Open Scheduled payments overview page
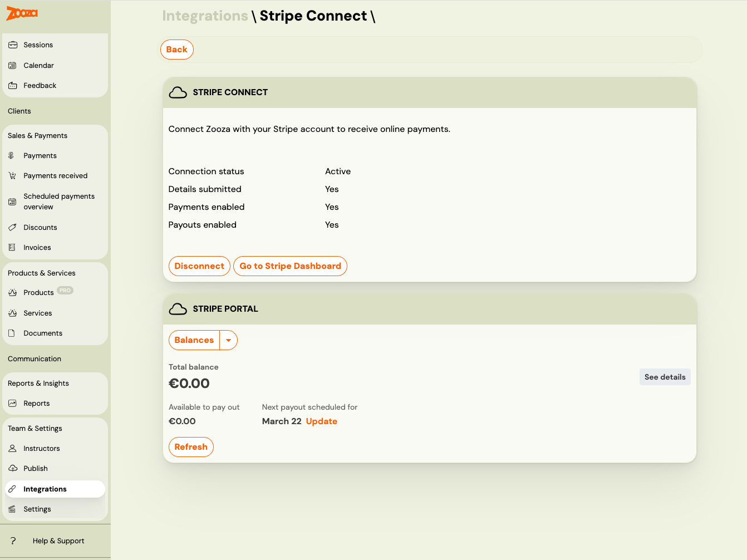Image resolution: width=747 pixels, height=560 pixels. [58, 202]
